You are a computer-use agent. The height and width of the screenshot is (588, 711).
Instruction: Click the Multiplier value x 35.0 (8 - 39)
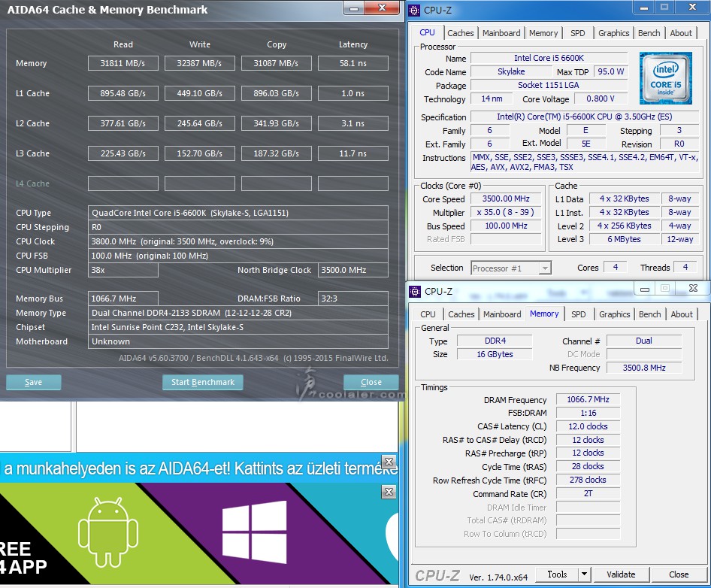(506, 212)
